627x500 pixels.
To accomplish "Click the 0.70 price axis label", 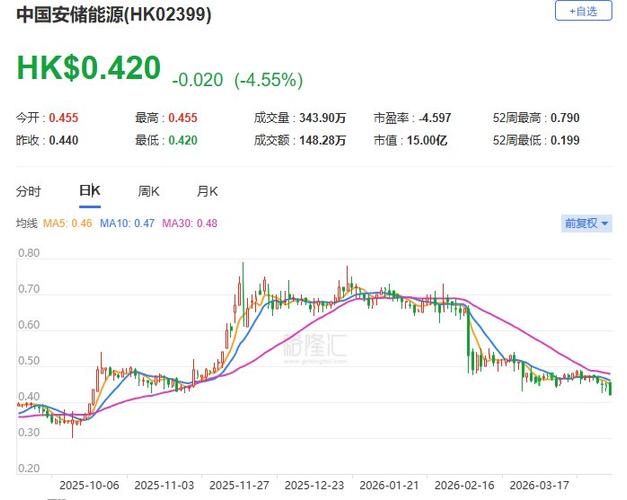I will (x=29, y=289).
